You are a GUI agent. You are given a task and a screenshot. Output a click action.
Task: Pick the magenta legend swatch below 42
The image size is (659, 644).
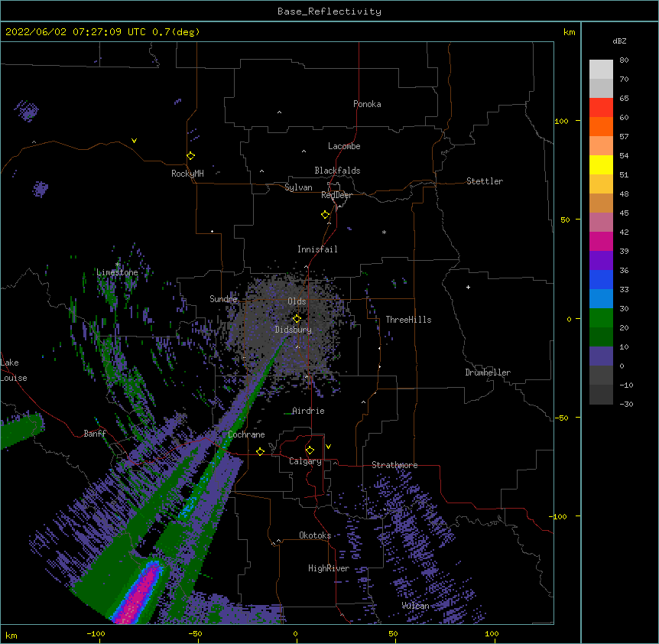601,241
